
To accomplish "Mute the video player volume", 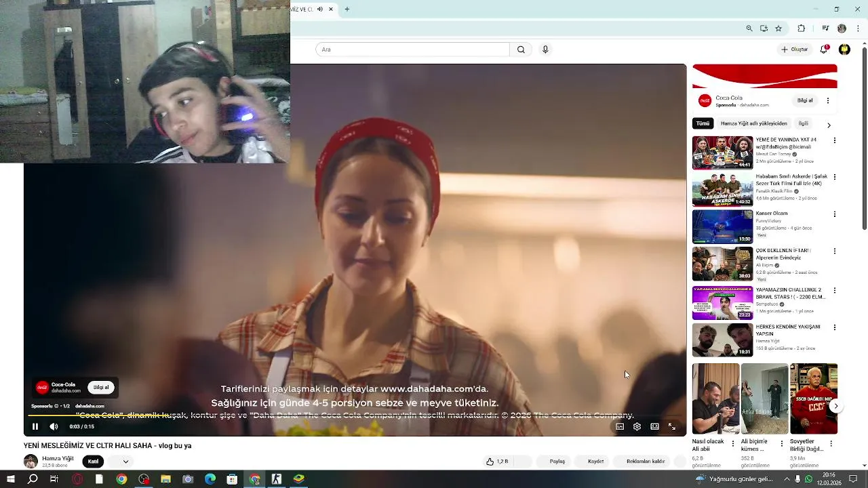I will 54,426.
